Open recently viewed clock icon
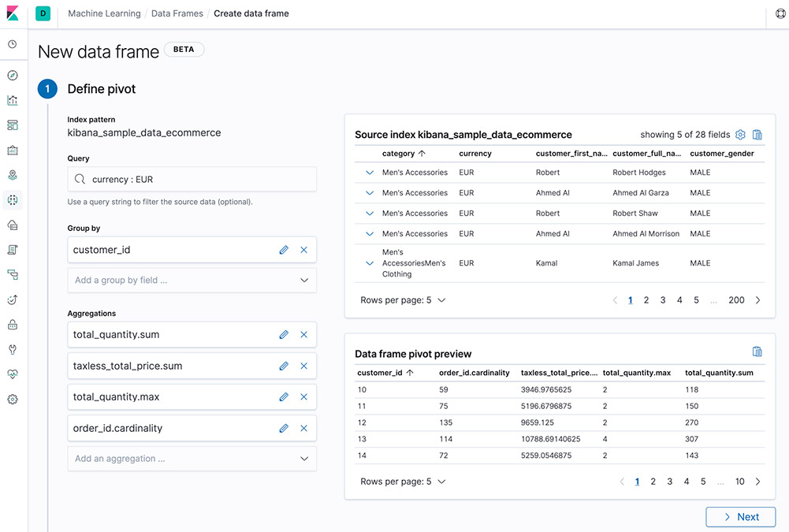The image size is (789, 532). [x=13, y=44]
